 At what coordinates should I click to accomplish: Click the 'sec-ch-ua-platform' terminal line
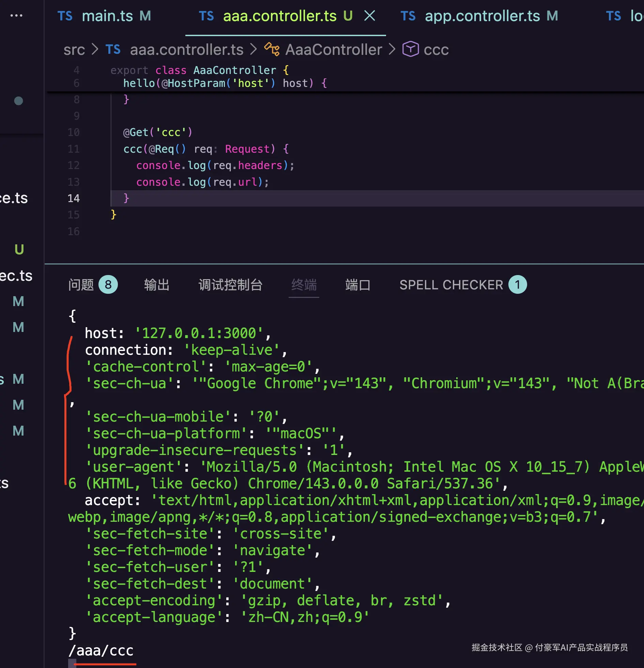pos(215,434)
